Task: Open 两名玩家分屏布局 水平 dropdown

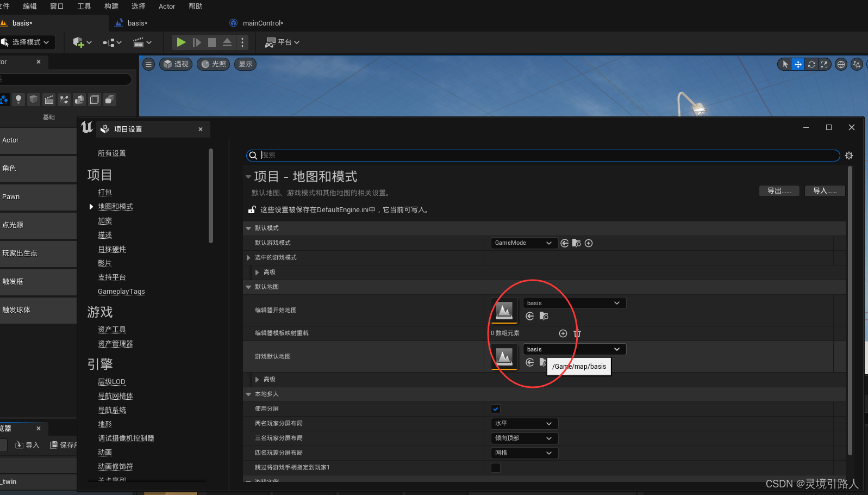Action: [x=524, y=424]
